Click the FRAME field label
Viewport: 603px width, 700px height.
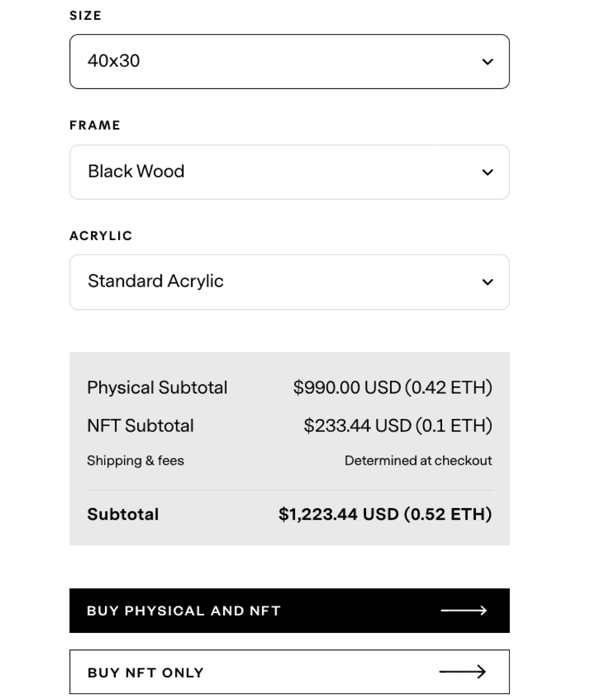point(95,125)
